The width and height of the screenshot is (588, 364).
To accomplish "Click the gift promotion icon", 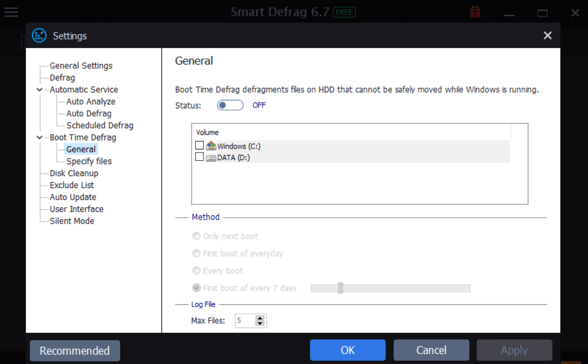I will pos(475,12).
